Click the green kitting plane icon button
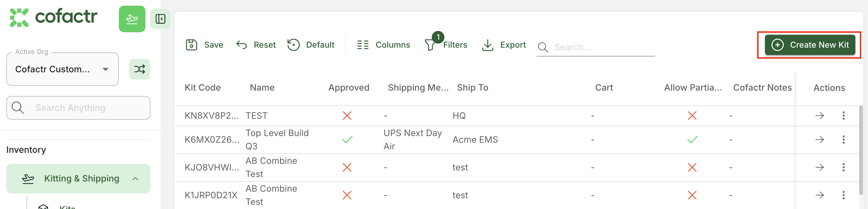Screen dimensions: 868x209 pos(132,19)
